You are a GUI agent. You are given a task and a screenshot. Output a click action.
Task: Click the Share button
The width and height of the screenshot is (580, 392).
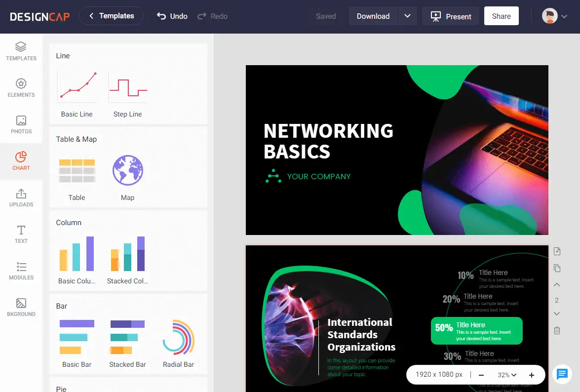click(x=501, y=16)
